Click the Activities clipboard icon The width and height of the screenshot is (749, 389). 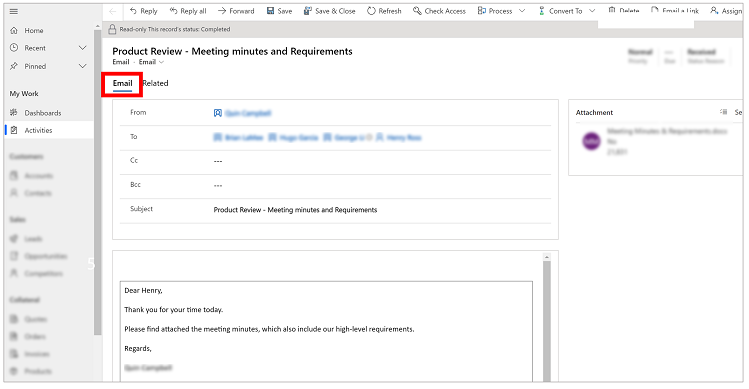[14, 130]
